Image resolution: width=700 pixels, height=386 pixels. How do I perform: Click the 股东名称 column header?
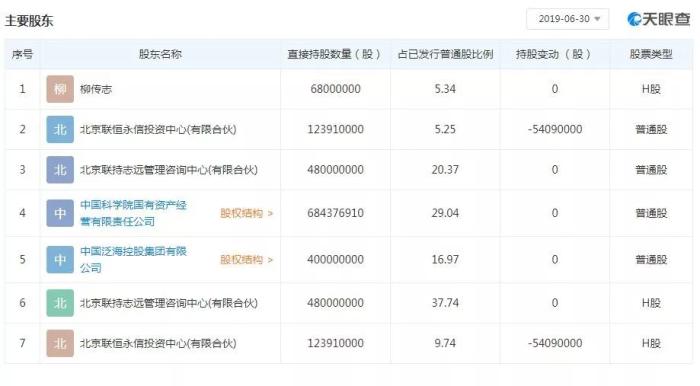[160, 54]
